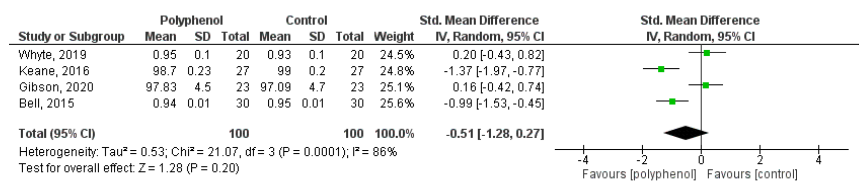This screenshot has height=191, width=868.
Task: Click the green square marker for Bell, 2015
Action: 672,102
